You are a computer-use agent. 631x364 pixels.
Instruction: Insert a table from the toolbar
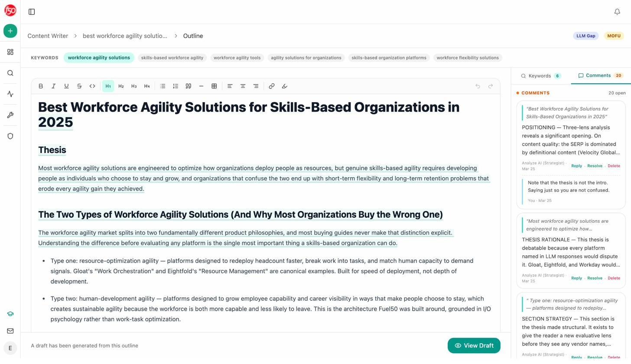214,86
